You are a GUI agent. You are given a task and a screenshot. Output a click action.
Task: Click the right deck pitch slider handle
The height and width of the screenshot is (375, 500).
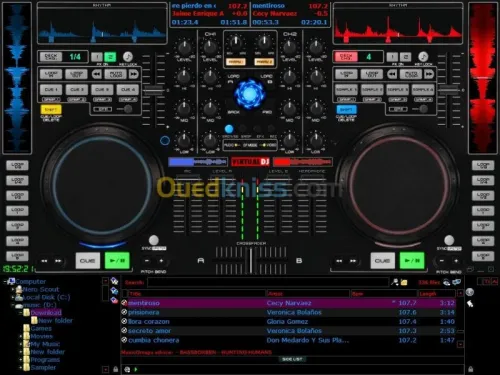(449, 90)
